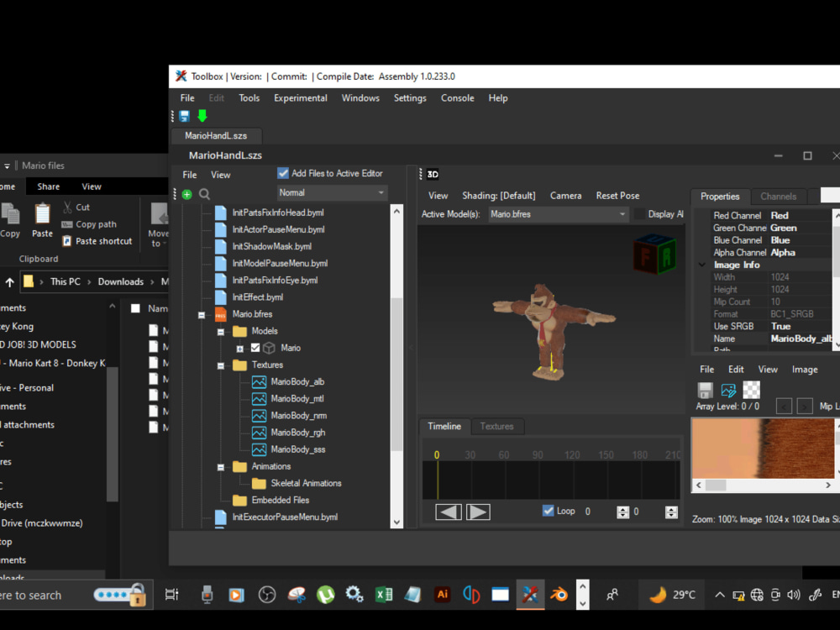The height and width of the screenshot is (630, 840).
Task: Toggle the Loop checkbox in timeline
Action: coord(548,511)
